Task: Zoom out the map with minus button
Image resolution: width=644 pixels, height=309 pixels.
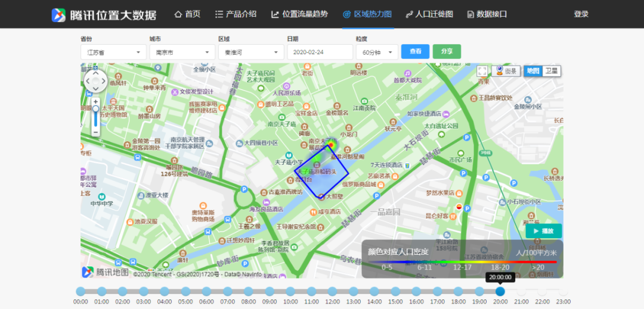Action: pos(95,132)
